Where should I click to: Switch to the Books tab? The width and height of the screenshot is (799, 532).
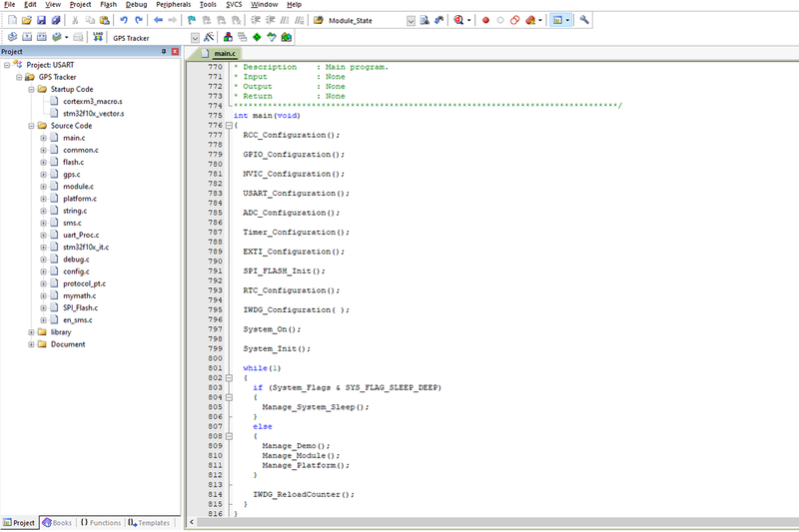pos(57,523)
